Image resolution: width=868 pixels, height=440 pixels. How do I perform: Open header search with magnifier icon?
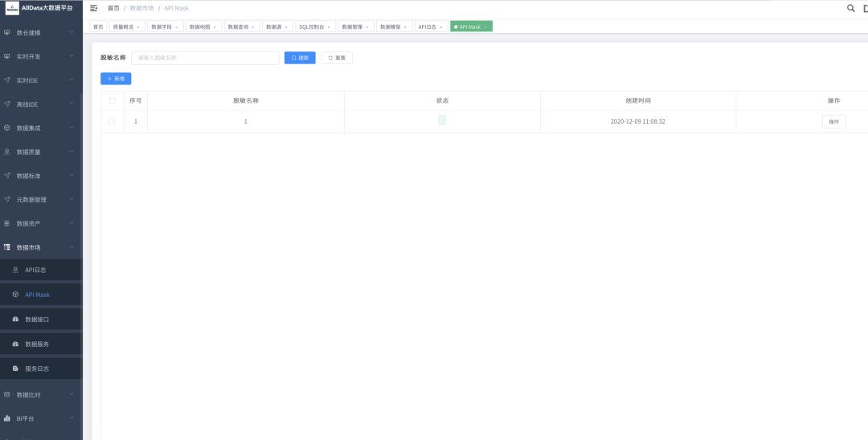point(851,8)
